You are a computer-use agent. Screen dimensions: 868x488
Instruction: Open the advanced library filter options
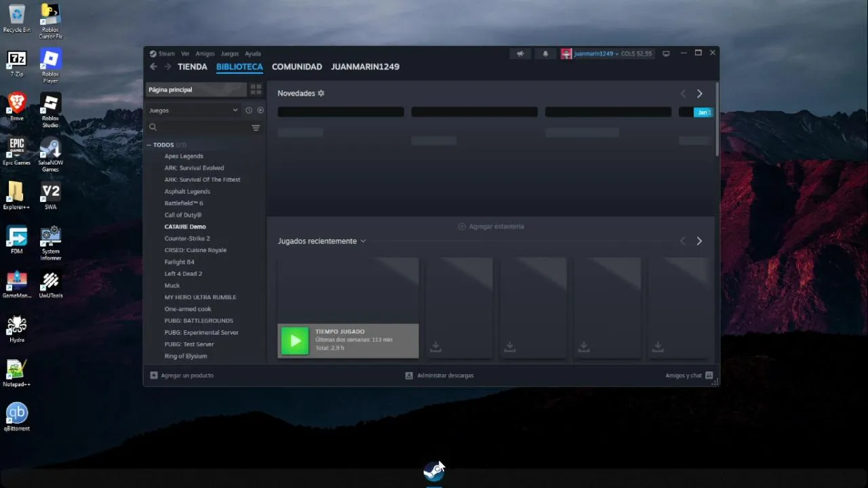(x=256, y=127)
